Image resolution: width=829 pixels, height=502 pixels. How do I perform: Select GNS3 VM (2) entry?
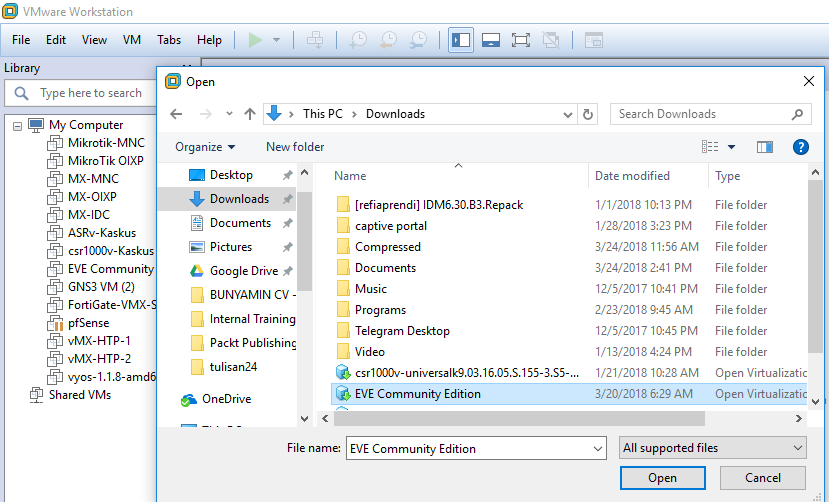(x=102, y=287)
